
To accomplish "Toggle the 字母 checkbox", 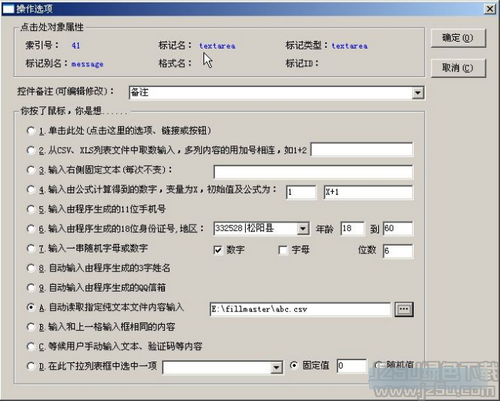I will (x=283, y=250).
